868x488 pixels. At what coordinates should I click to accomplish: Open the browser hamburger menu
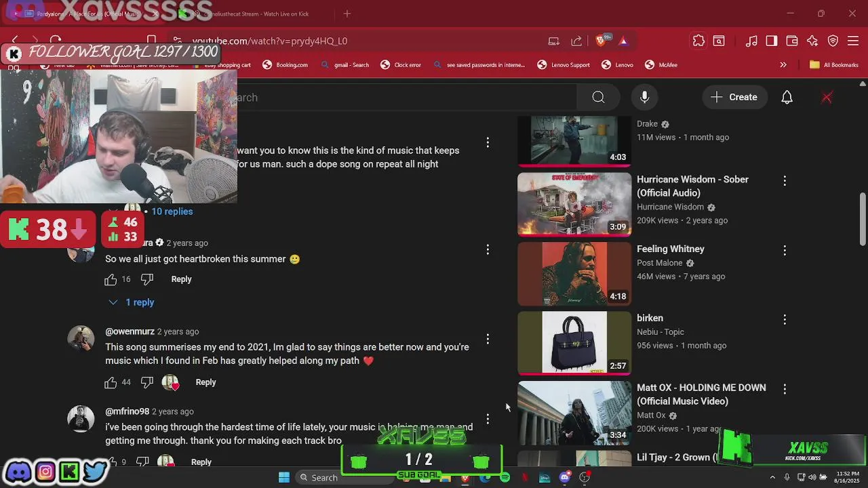[x=853, y=41]
